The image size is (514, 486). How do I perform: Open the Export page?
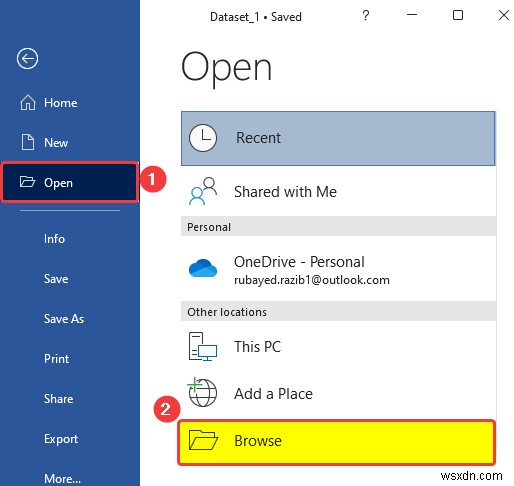point(61,439)
